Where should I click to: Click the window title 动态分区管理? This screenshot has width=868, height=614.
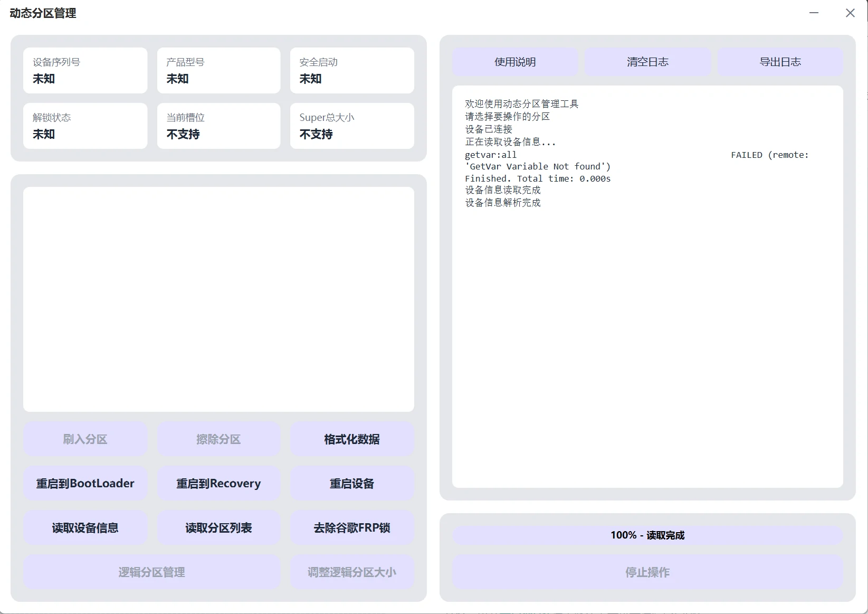coord(43,13)
